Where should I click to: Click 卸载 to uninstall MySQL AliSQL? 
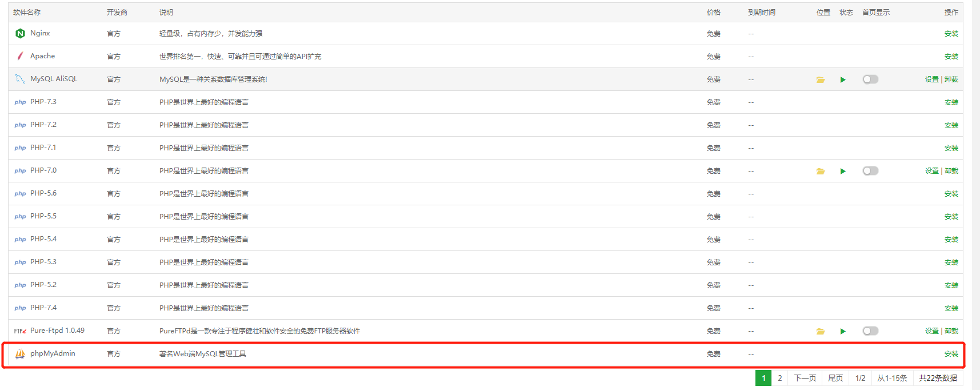[x=951, y=79]
